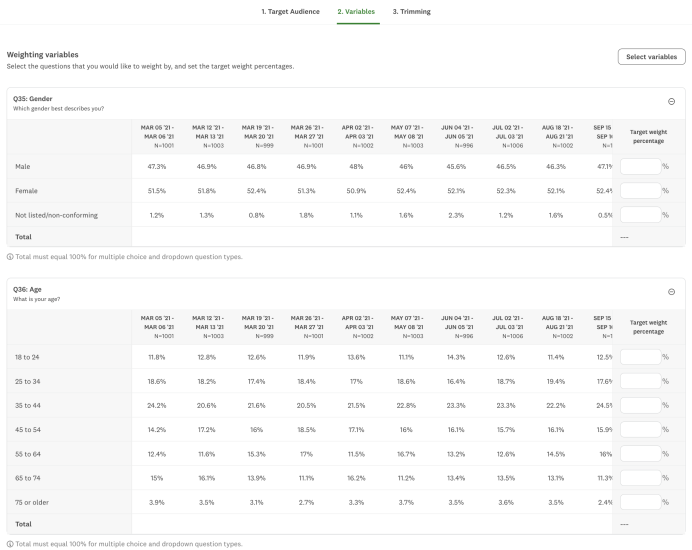Image resolution: width=692 pixels, height=550 pixels.
Task: Click 'What is your age?' text
Action: [x=36, y=299]
